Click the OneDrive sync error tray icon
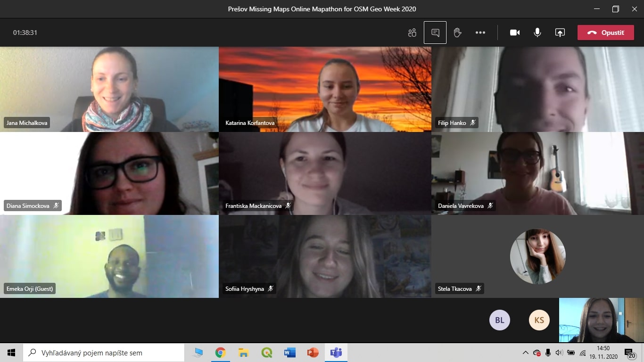The width and height of the screenshot is (644, 362). tap(537, 353)
